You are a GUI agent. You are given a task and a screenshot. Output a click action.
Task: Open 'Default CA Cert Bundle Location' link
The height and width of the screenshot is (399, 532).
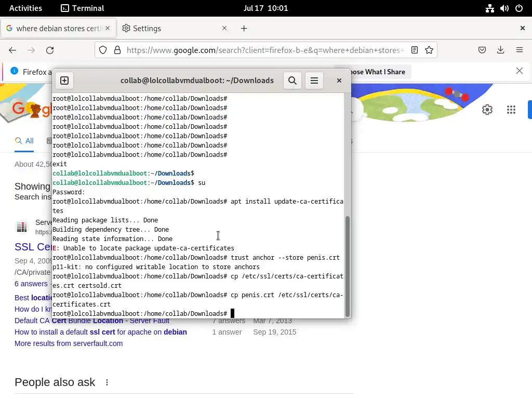[92, 321]
